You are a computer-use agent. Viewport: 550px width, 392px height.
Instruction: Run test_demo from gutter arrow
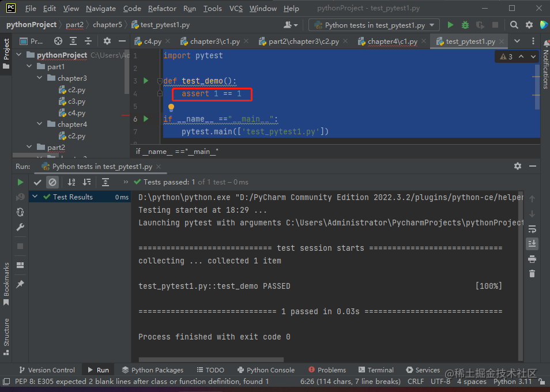(146, 81)
